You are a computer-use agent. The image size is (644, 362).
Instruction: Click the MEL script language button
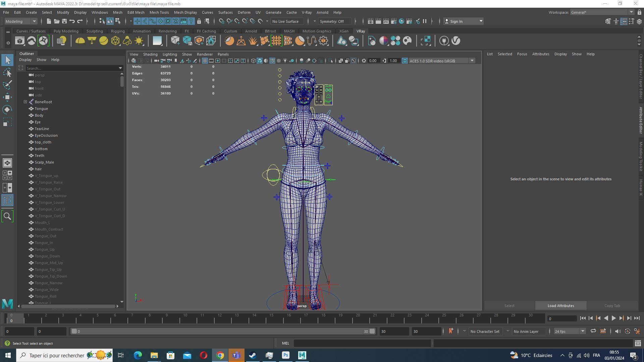tap(285, 343)
